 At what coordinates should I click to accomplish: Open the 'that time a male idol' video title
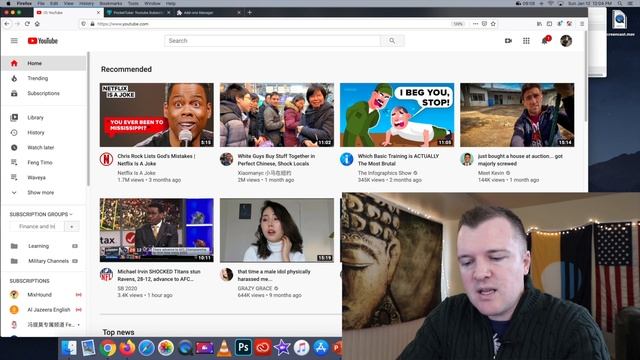click(x=274, y=276)
